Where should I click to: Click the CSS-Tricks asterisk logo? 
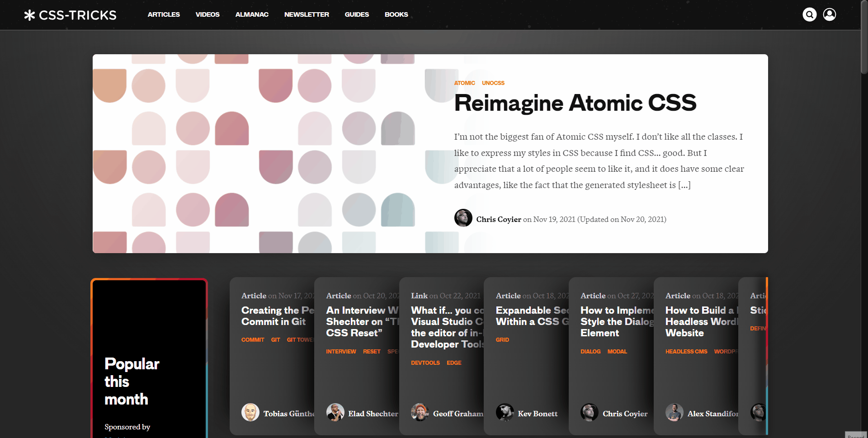coord(29,15)
